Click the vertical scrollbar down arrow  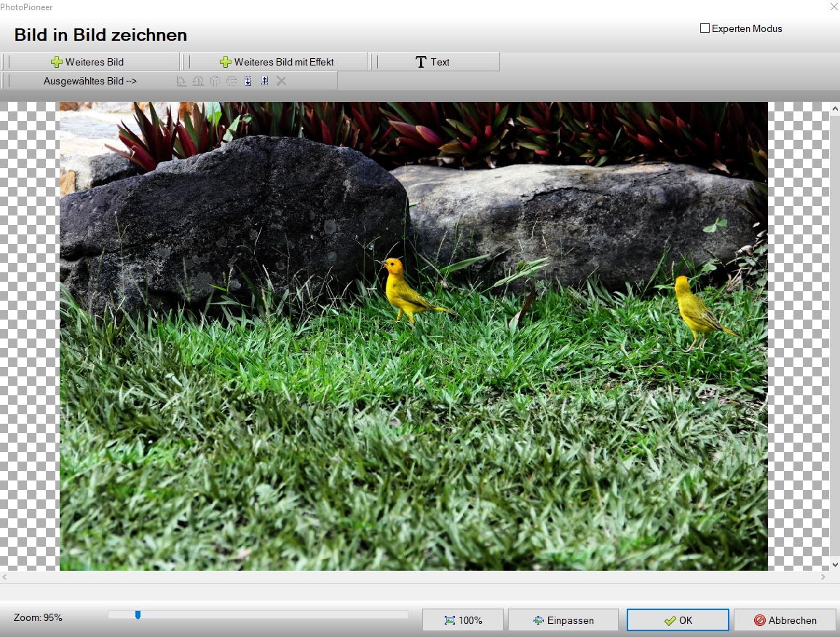pos(835,564)
